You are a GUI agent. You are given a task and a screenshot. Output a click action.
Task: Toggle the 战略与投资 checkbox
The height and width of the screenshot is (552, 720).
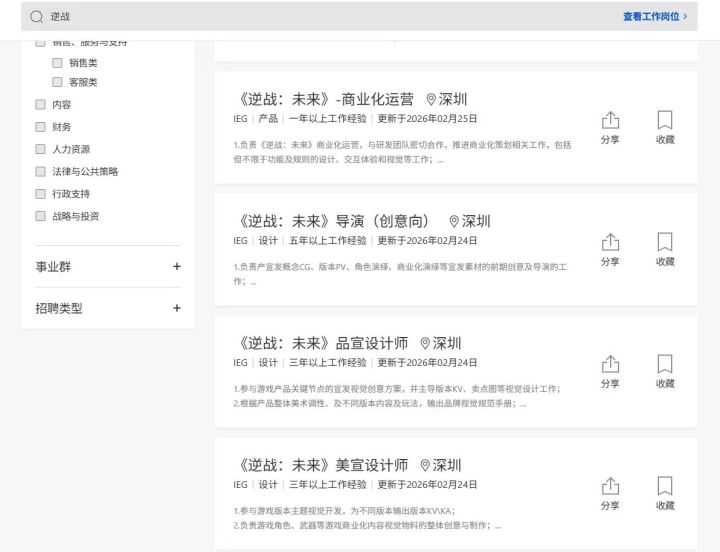click(x=40, y=216)
